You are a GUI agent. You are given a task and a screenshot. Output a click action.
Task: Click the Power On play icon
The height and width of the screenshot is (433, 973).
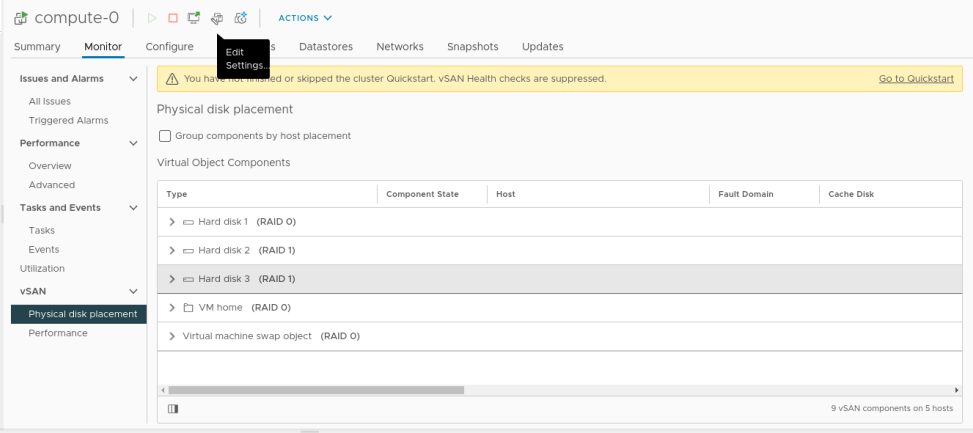[152, 18]
